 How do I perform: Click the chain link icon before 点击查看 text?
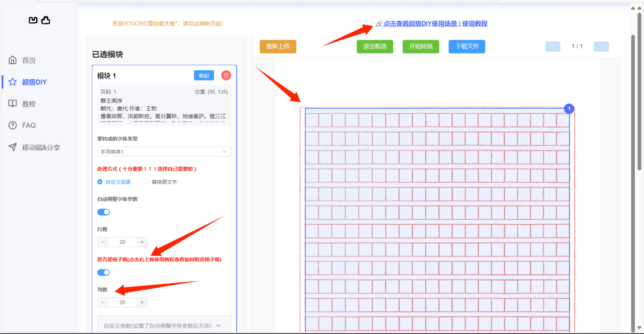tap(379, 23)
